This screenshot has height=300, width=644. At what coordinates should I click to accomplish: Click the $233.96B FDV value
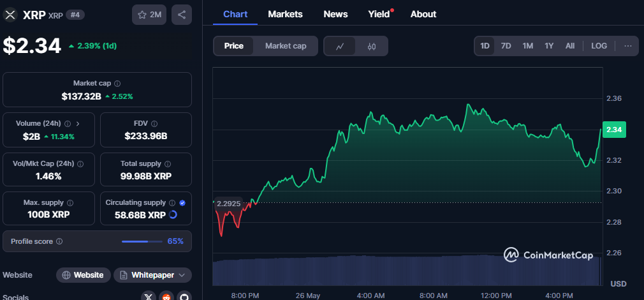point(146,136)
